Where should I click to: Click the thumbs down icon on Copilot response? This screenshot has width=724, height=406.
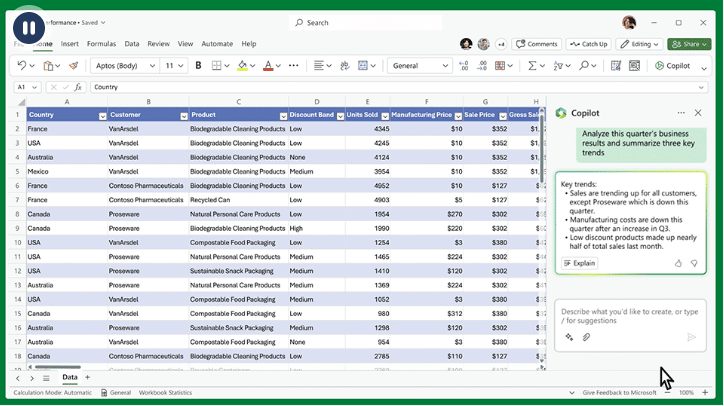pos(695,263)
